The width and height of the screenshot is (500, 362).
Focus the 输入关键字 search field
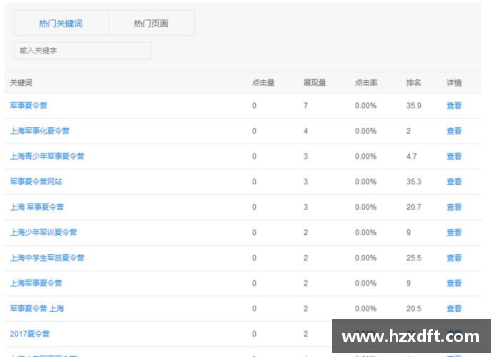[82, 51]
